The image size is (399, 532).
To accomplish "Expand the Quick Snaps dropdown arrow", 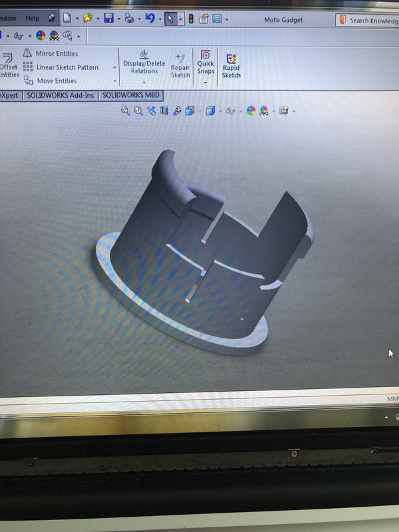I will (x=205, y=82).
